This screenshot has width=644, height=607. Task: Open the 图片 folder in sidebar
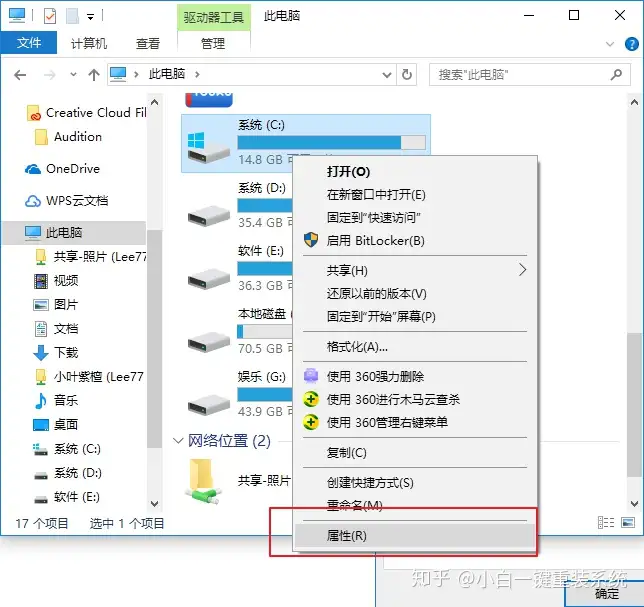pyautogui.click(x=55, y=305)
